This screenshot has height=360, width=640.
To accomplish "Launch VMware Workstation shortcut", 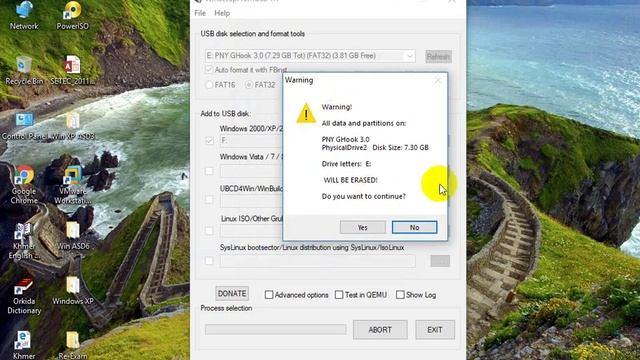I will point(73,184).
